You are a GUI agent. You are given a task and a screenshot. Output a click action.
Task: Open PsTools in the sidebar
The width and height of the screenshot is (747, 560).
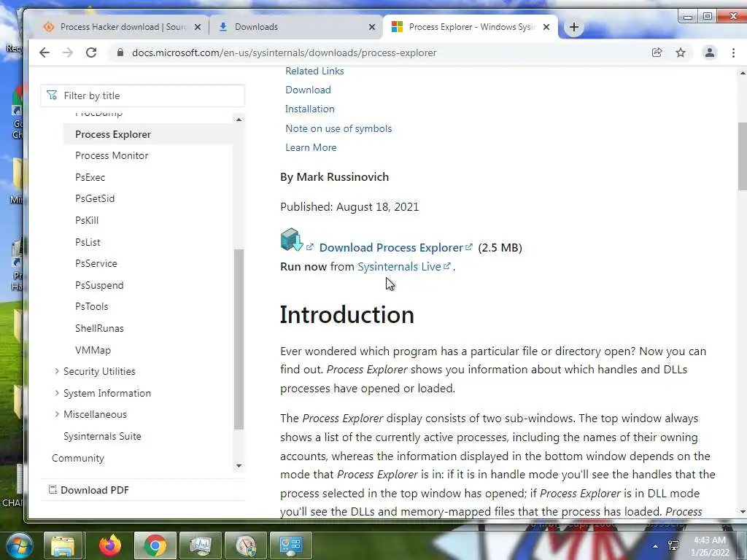click(x=91, y=307)
